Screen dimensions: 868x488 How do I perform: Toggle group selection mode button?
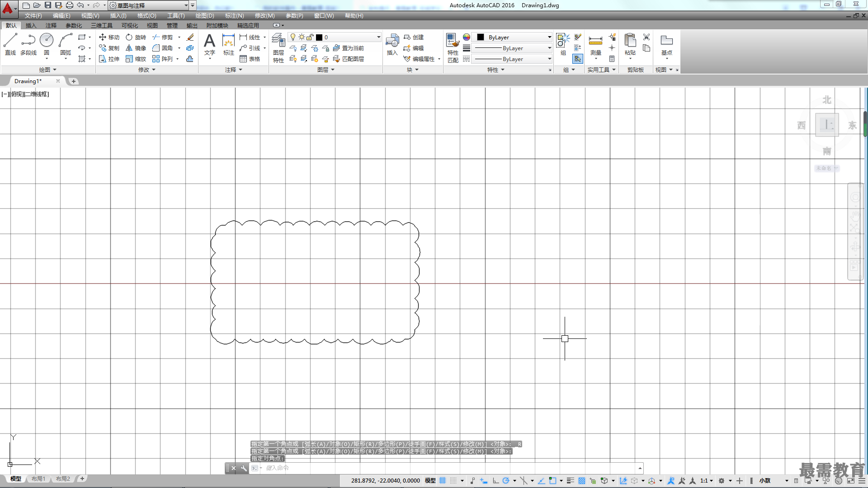[x=577, y=59]
